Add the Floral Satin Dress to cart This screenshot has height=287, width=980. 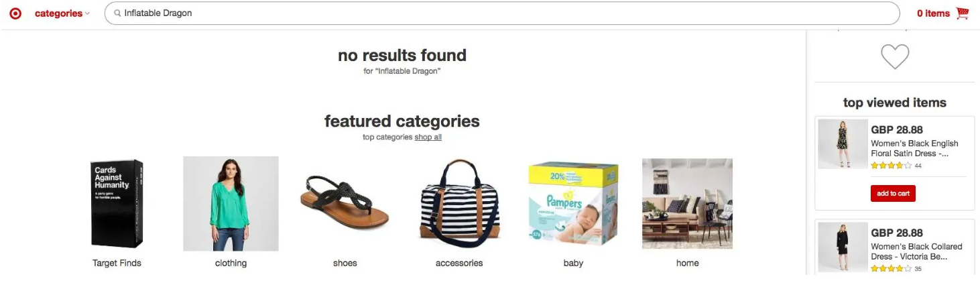tap(893, 193)
